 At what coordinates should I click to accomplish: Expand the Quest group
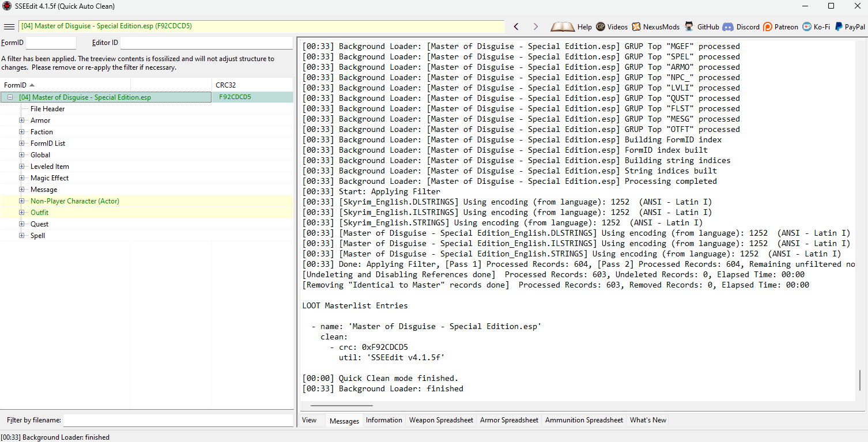[22, 224]
